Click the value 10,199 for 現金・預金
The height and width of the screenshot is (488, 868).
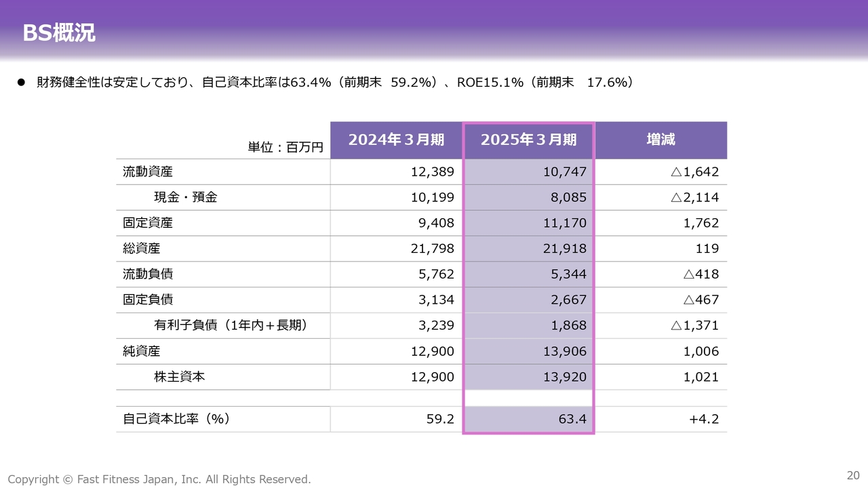tap(433, 197)
